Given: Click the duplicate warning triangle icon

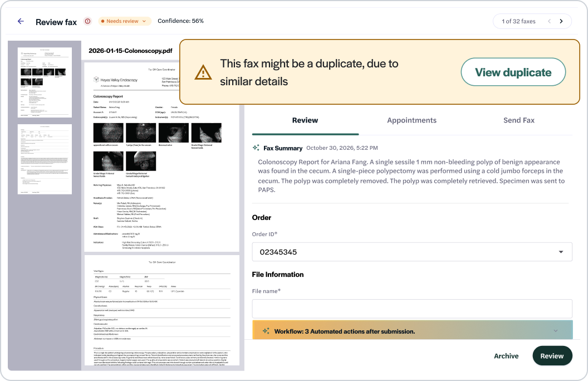Looking at the screenshot, I should 203,72.
